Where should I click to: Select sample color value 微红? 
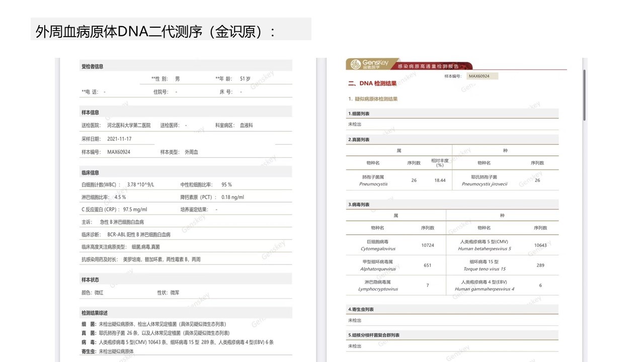pos(99,292)
